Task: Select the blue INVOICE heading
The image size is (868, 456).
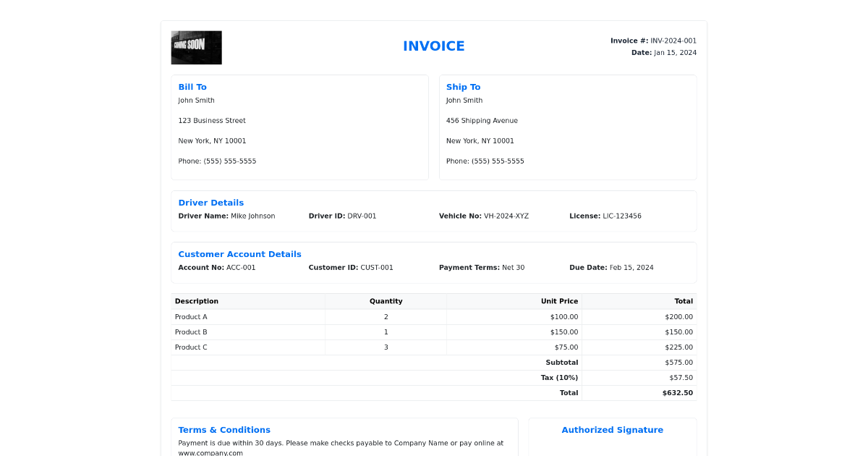Action: (433, 46)
